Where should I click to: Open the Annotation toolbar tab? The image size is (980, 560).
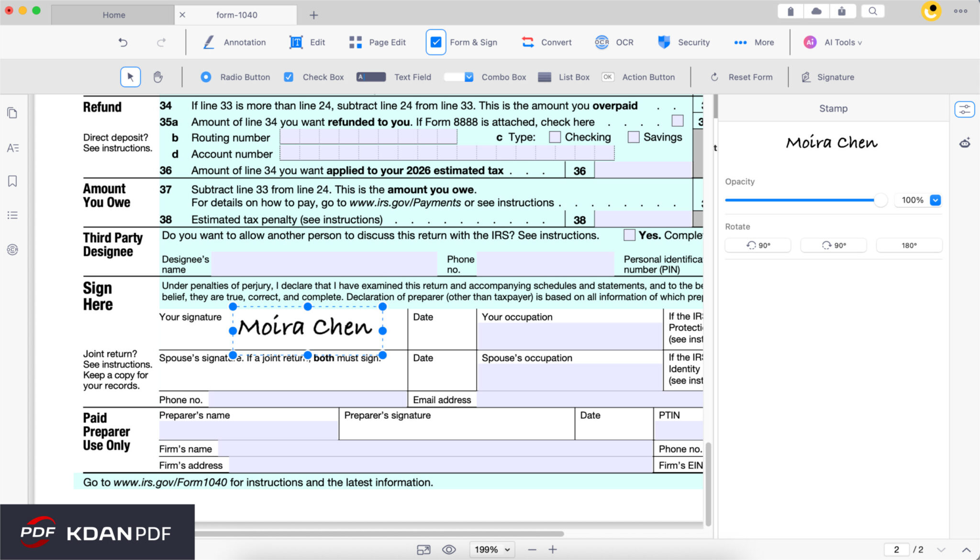(234, 42)
